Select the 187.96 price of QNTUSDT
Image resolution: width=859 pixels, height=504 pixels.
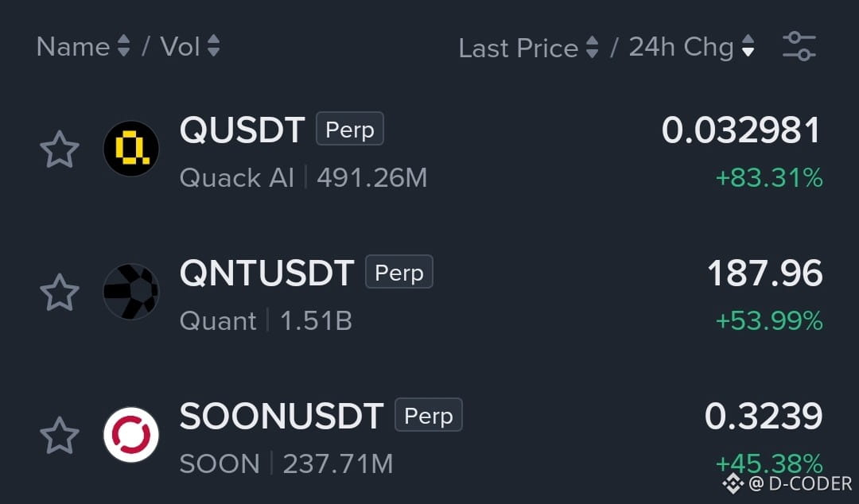765,273
